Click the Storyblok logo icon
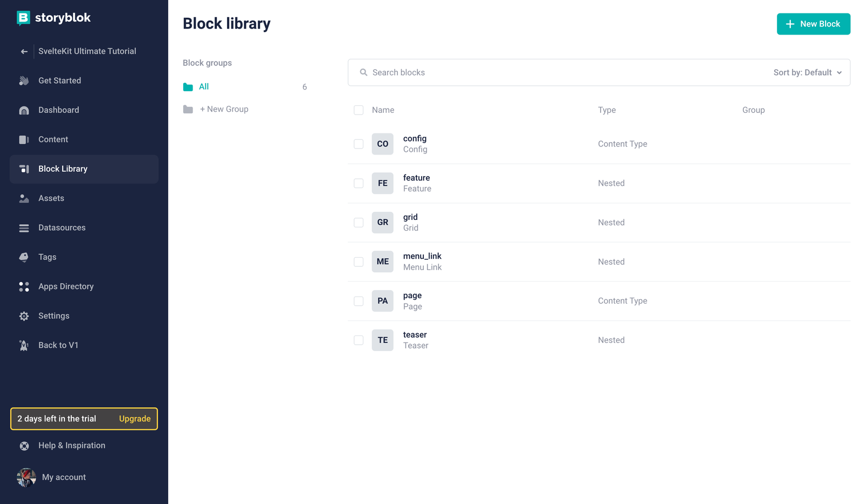This screenshot has height=504, width=865. (23, 18)
